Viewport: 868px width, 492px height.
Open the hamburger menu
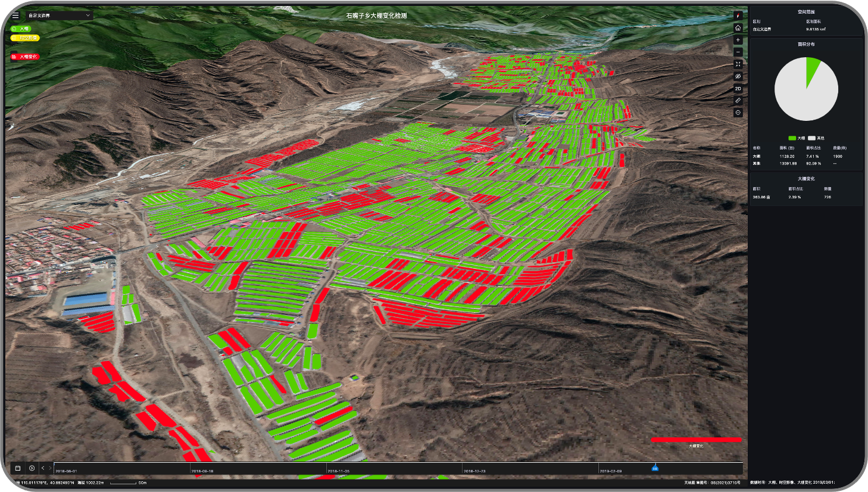pyautogui.click(x=15, y=15)
